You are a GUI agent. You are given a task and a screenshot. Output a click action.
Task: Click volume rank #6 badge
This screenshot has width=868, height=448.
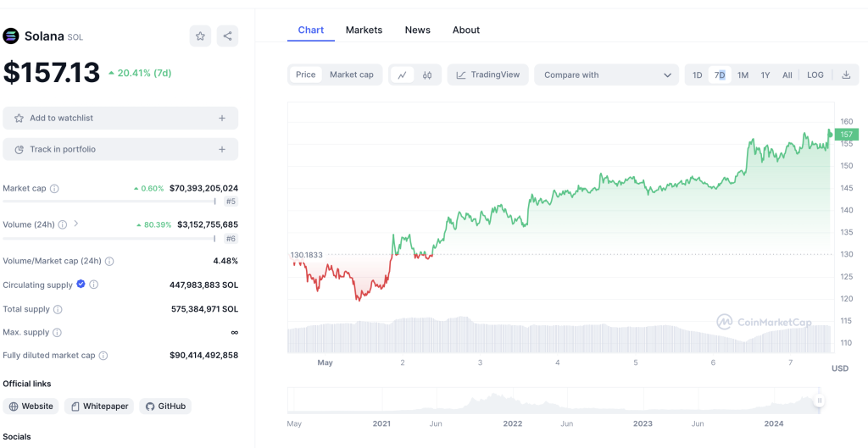(231, 238)
